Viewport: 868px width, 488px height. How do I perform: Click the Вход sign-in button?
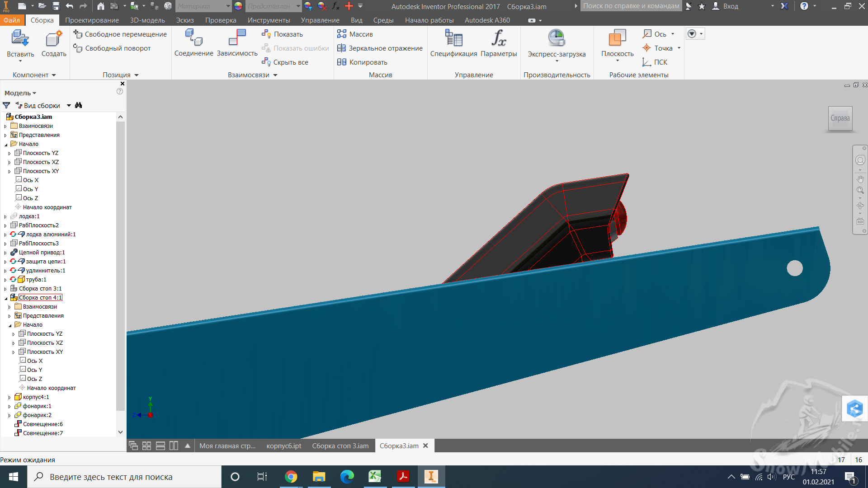tap(725, 6)
